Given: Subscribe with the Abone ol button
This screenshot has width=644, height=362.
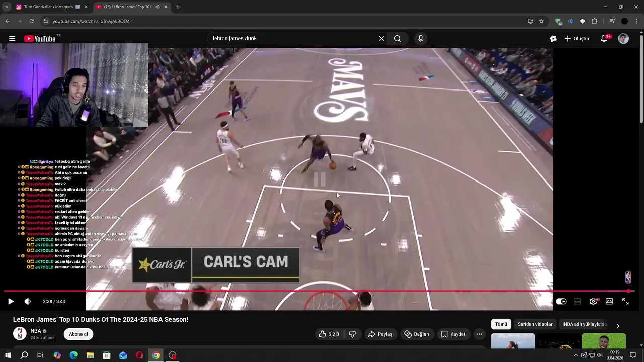Looking at the screenshot, I should (x=78, y=334).
